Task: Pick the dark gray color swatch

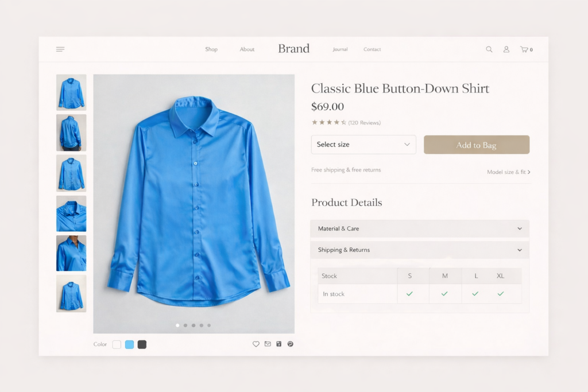Action: [x=142, y=344]
